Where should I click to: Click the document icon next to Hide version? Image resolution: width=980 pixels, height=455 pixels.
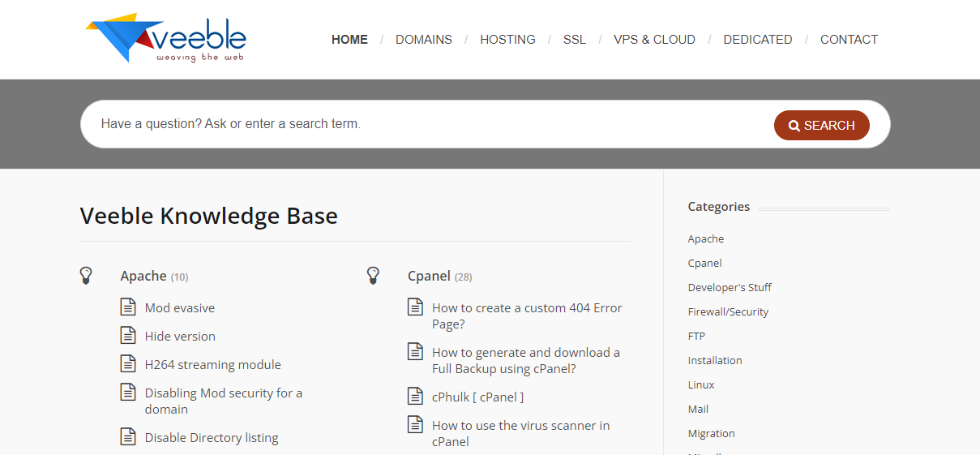pos(128,336)
